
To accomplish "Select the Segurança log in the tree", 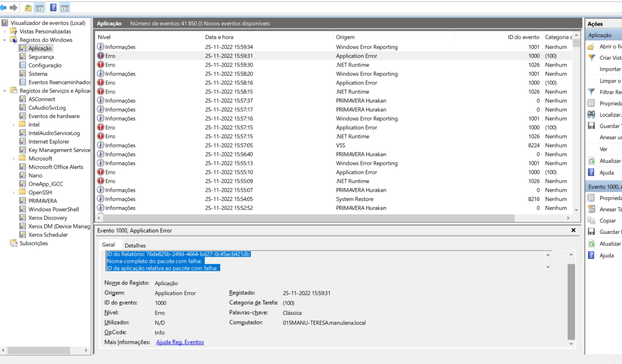I will [41, 57].
